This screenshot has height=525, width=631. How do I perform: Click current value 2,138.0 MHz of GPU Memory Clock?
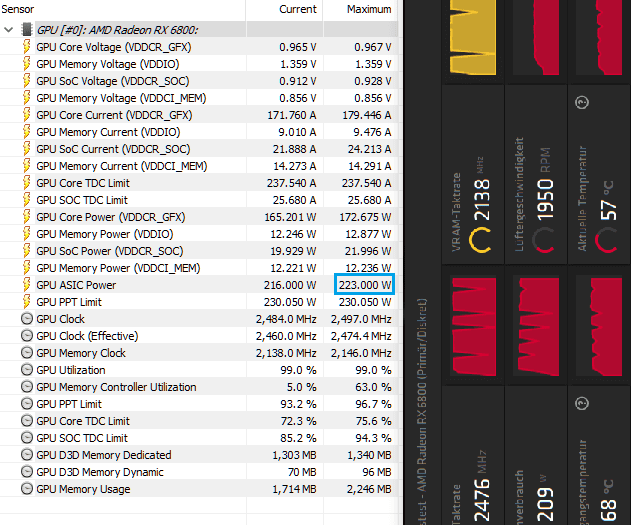286,353
